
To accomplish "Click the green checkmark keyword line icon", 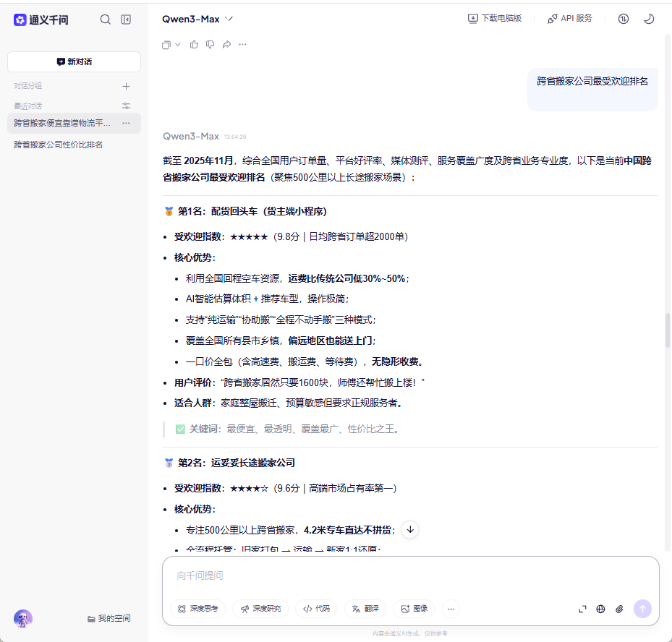I will click(x=180, y=429).
